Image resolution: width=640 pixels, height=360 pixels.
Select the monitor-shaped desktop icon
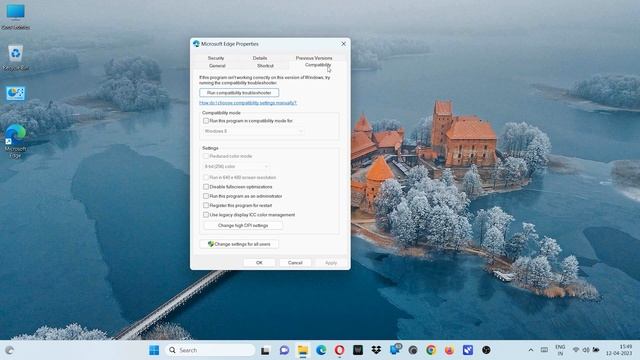coord(16,16)
